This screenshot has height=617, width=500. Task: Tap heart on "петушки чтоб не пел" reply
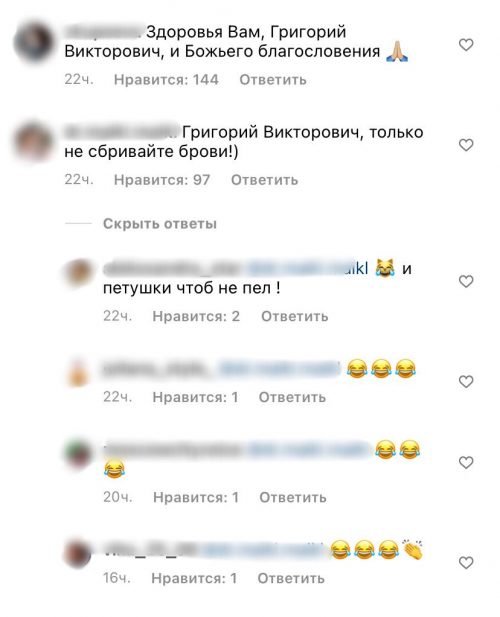click(466, 281)
